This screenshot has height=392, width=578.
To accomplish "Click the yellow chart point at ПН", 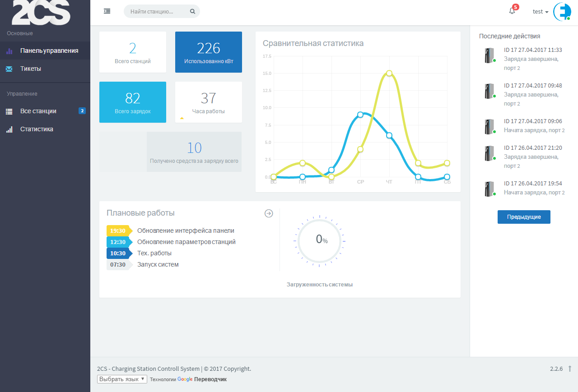I will pos(303,163).
